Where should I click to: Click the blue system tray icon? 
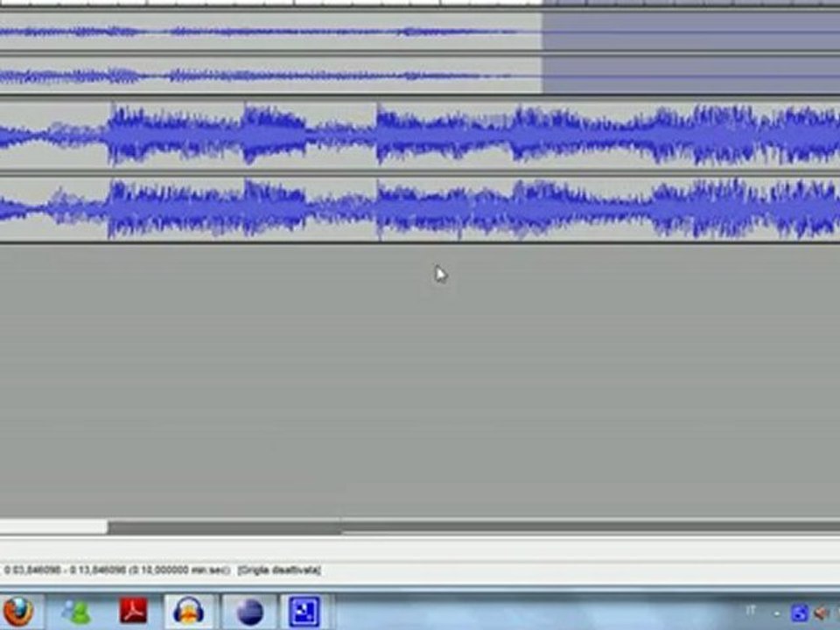pos(799,612)
